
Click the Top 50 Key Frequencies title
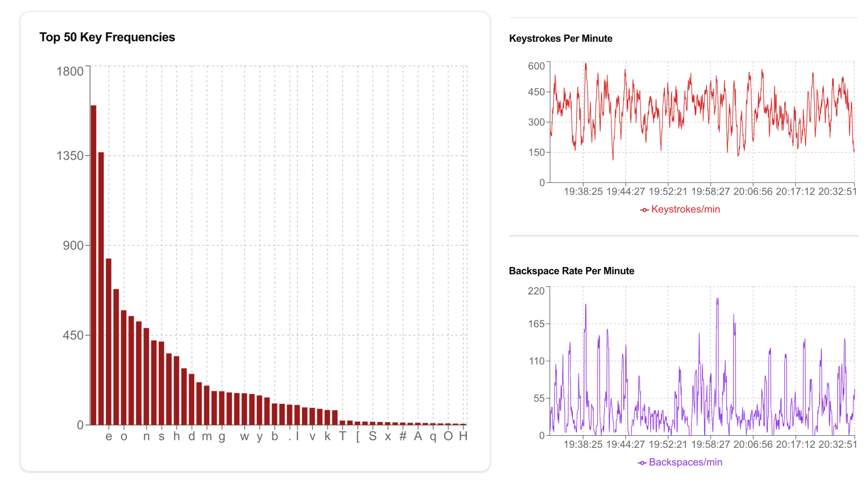pyautogui.click(x=107, y=37)
